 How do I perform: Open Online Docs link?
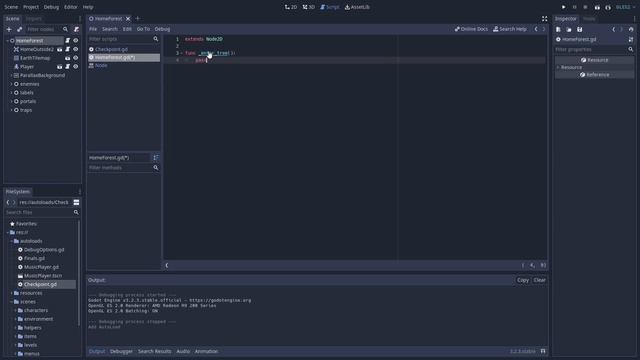(471, 29)
